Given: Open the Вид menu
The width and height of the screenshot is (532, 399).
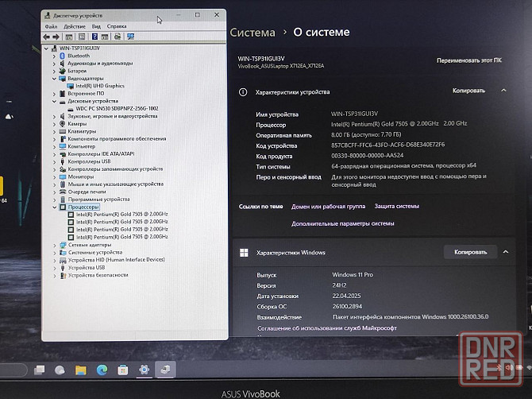Looking at the screenshot, I should click(x=96, y=26).
